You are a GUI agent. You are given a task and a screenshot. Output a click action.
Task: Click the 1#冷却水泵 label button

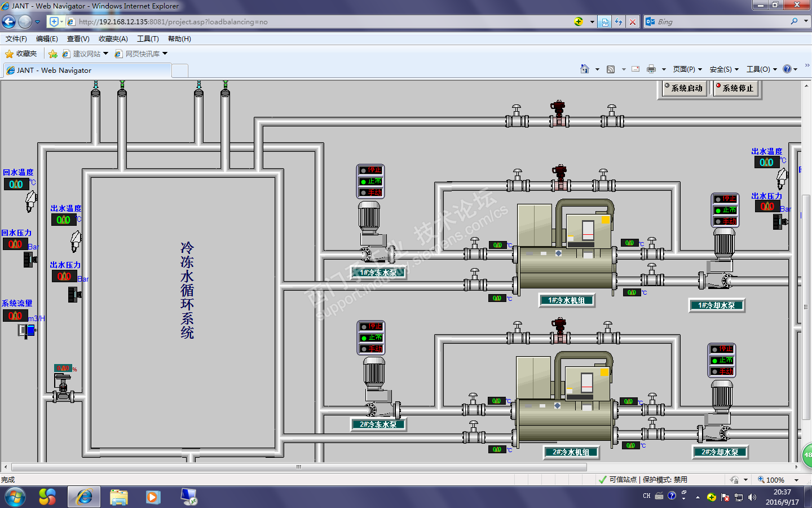click(x=717, y=305)
